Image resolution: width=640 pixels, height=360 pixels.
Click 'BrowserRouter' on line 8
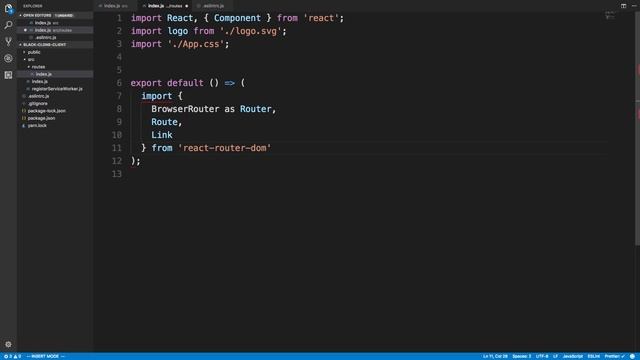(185, 109)
